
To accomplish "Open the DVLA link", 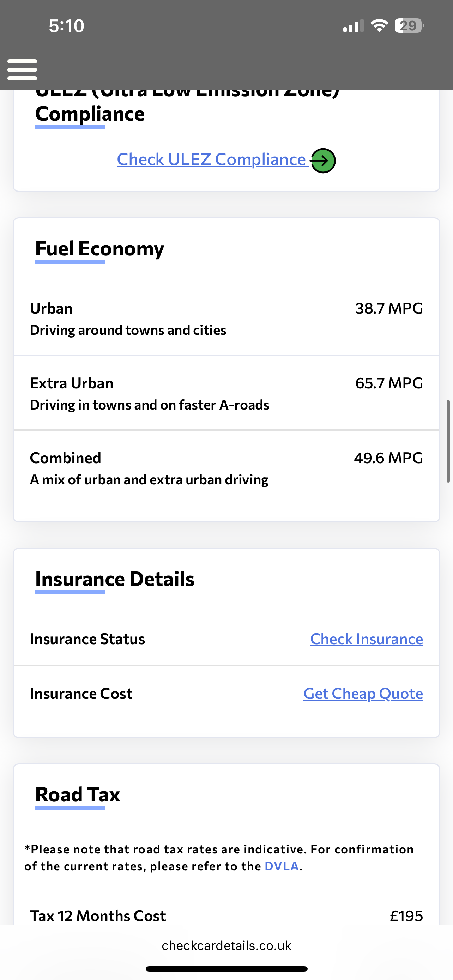I will point(282,866).
